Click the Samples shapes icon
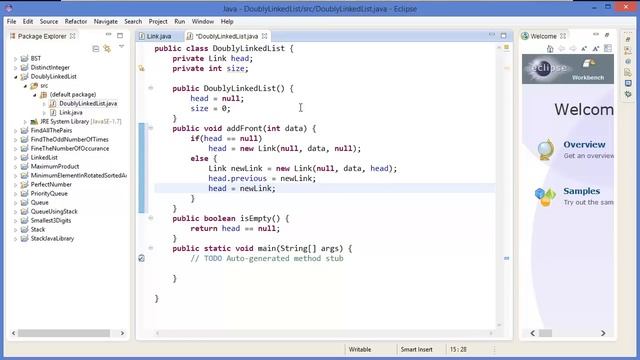Screen dimensions: 640x360 [x=545, y=197]
